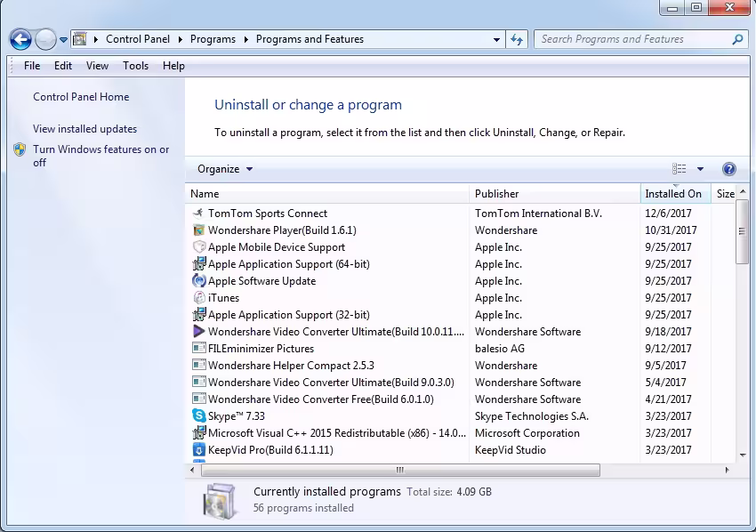
Task: Open the Tools menu
Action: pos(135,66)
